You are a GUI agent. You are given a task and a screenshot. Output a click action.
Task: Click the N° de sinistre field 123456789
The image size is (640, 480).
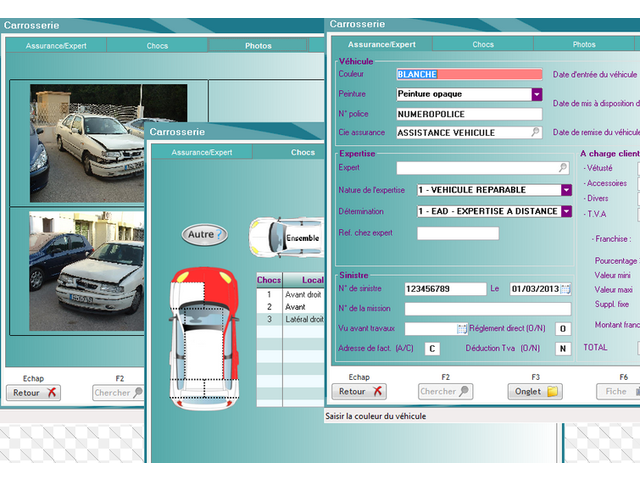[x=445, y=289]
